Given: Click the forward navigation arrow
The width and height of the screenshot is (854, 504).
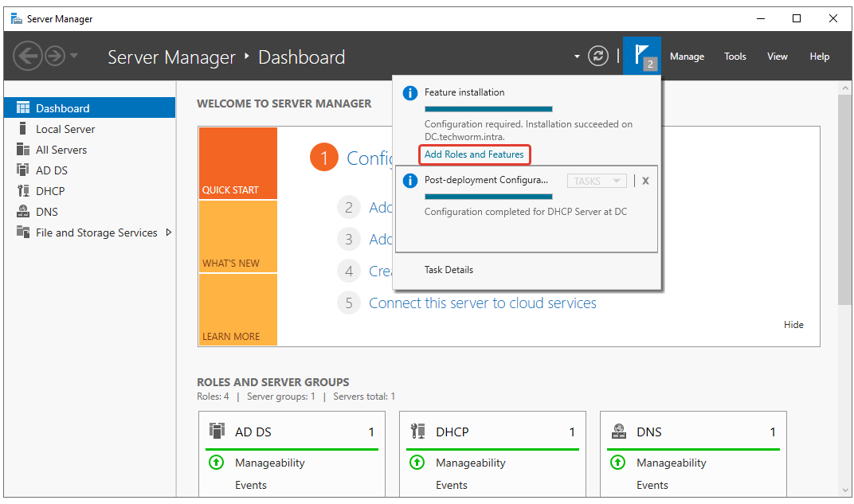Looking at the screenshot, I should (x=54, y=56).
